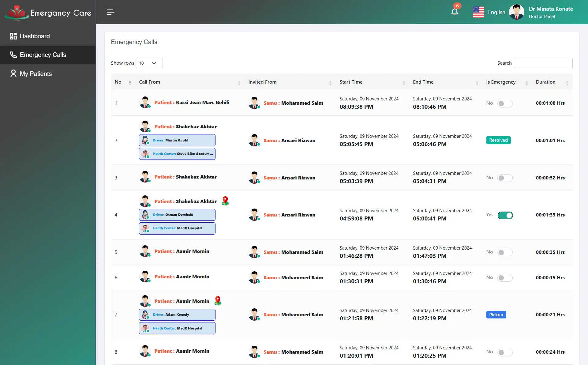
Task: Enable emergency toggle for row 1
Action: click(x=504, y=103)
